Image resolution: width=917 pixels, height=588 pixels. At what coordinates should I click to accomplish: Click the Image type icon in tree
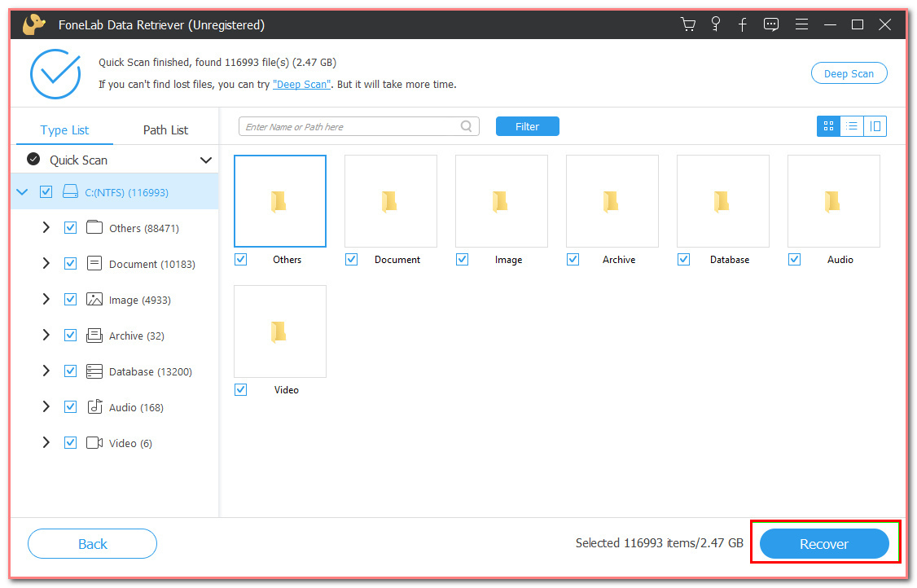coord(94,299)
